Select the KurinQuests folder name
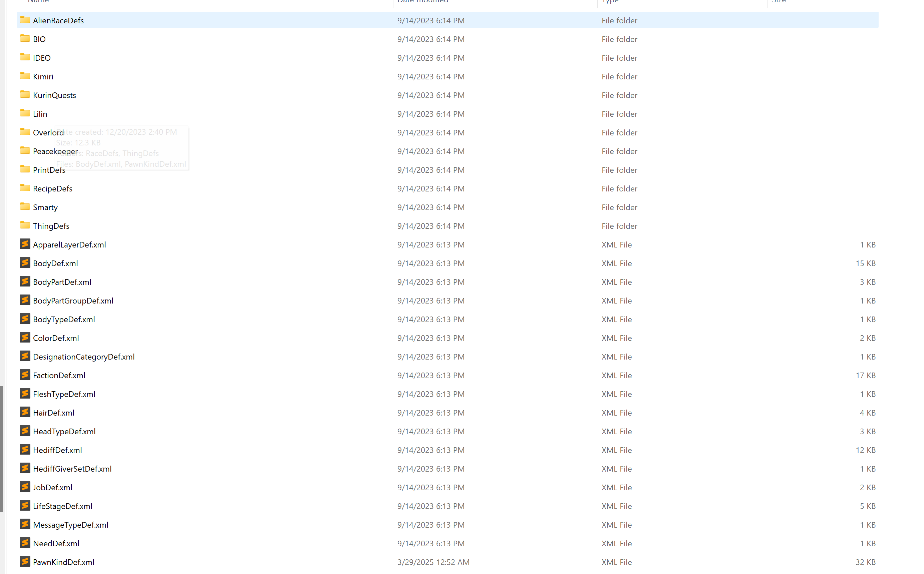 tap(54, 95)
